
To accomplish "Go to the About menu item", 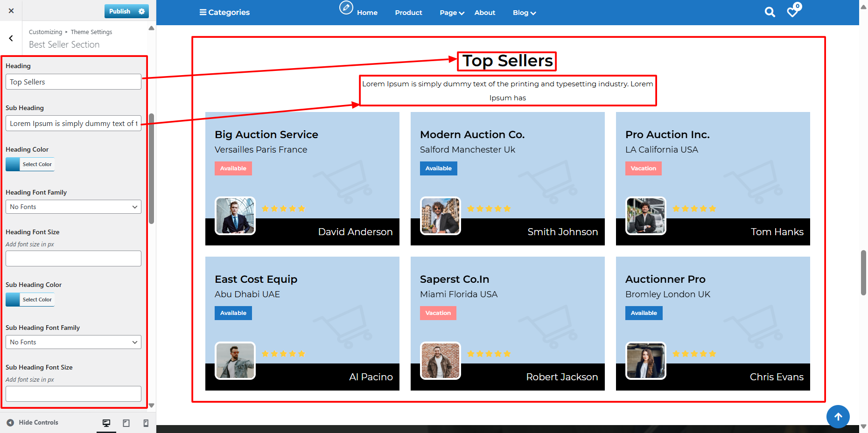I will [x=484, y=13].
